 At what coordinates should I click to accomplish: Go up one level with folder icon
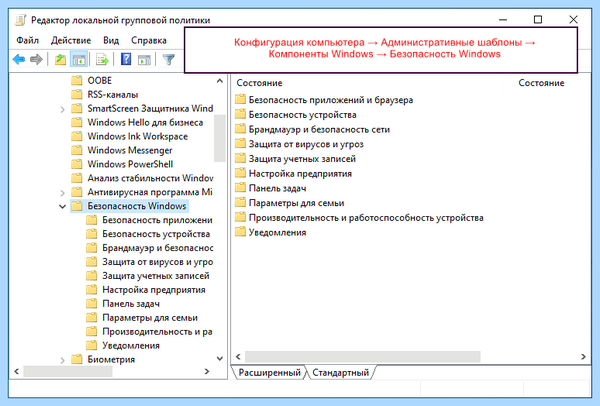tap(60, 59)
